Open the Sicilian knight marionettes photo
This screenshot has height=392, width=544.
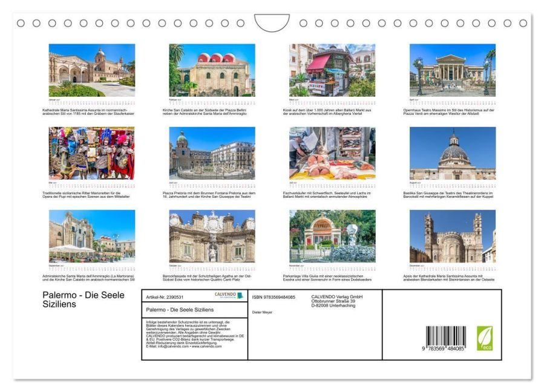tap(92, 153)
